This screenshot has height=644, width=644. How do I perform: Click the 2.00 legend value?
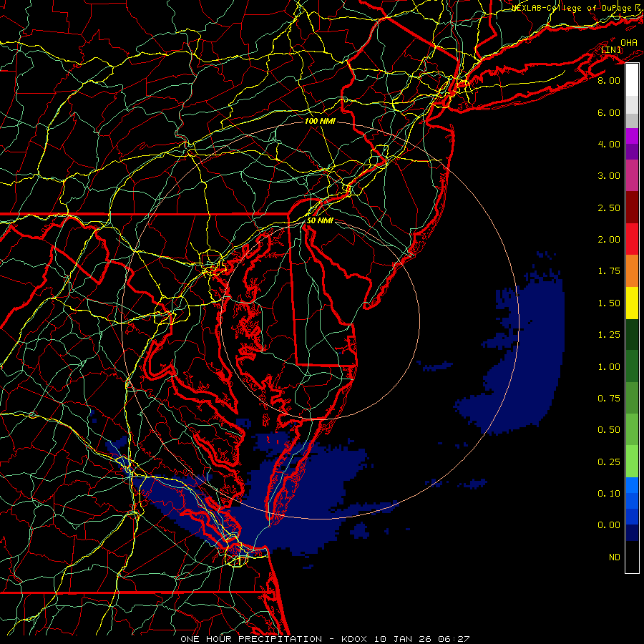[609, 240]
